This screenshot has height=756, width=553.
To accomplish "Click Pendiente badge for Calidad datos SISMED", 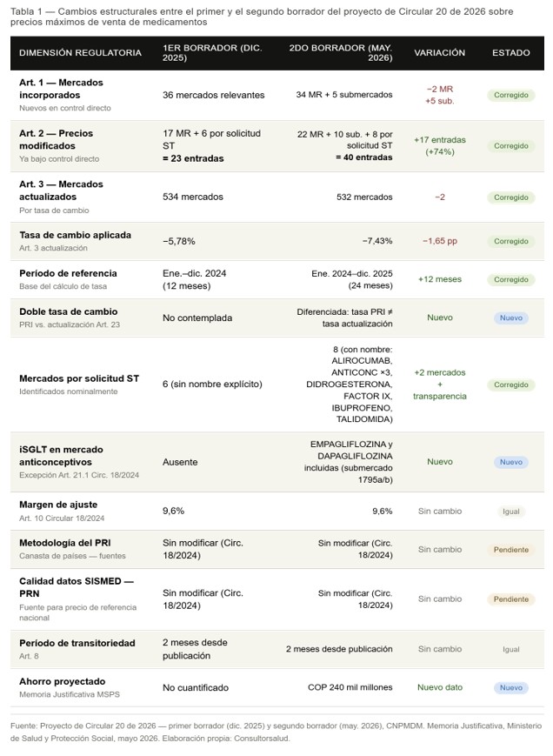I will pos(510,599).
